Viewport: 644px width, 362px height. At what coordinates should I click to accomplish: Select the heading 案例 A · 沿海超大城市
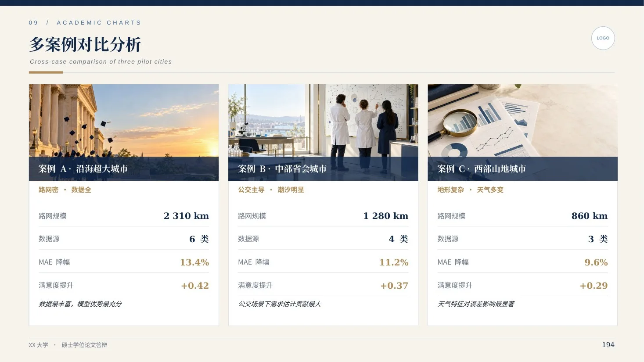pos(83,169)
